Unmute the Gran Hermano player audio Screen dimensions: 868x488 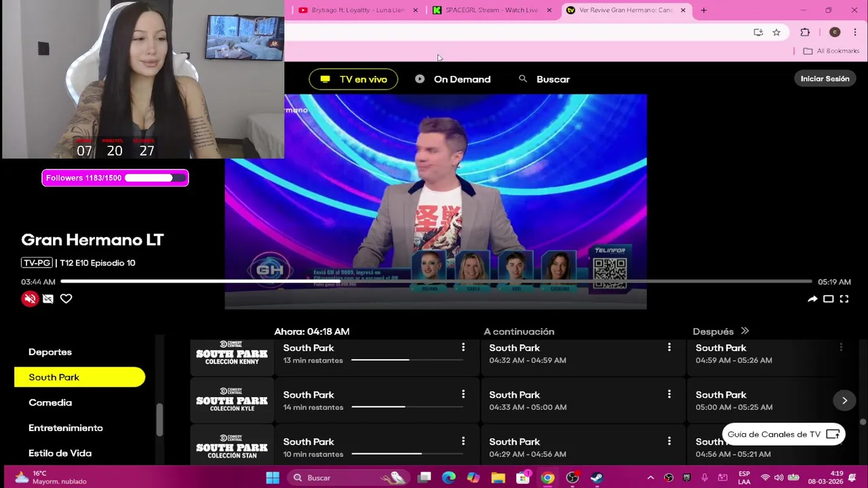coord(30,299)
